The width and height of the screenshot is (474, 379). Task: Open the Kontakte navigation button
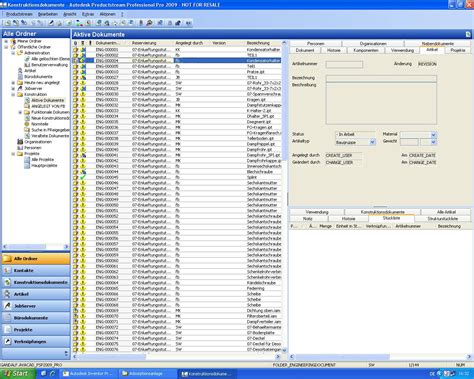click(36, 271)
